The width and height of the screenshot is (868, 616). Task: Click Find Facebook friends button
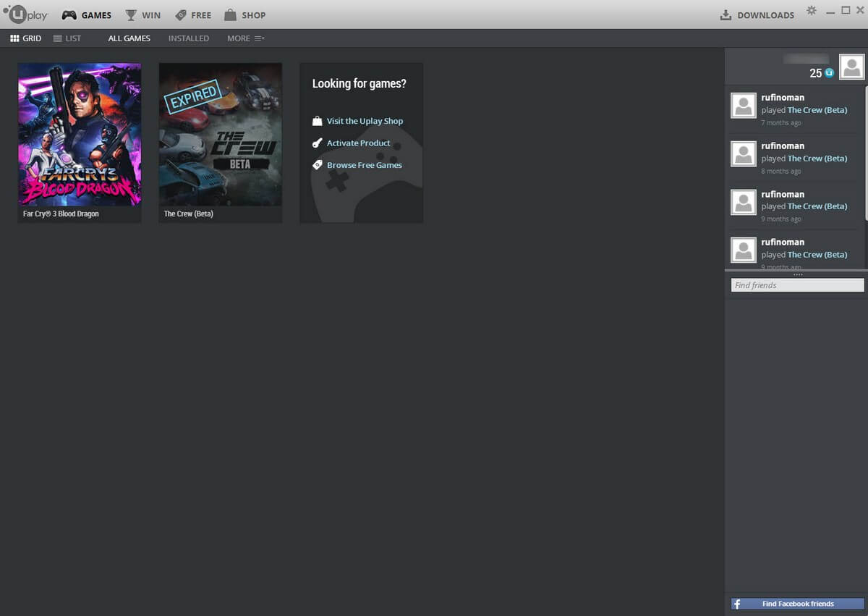(x=797, y=604)
